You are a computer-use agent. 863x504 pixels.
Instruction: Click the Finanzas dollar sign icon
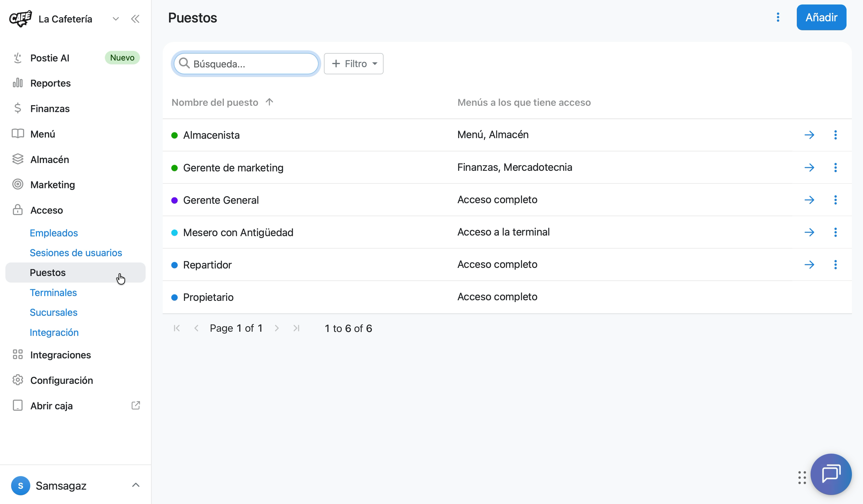click(18, 108)
